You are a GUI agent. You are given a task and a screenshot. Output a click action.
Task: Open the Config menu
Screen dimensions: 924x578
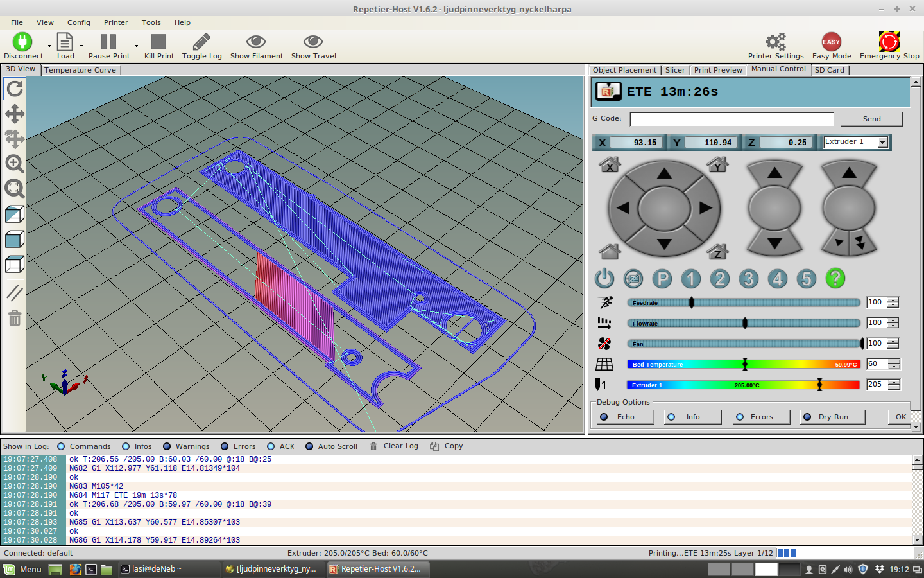(x=78, y=22)
